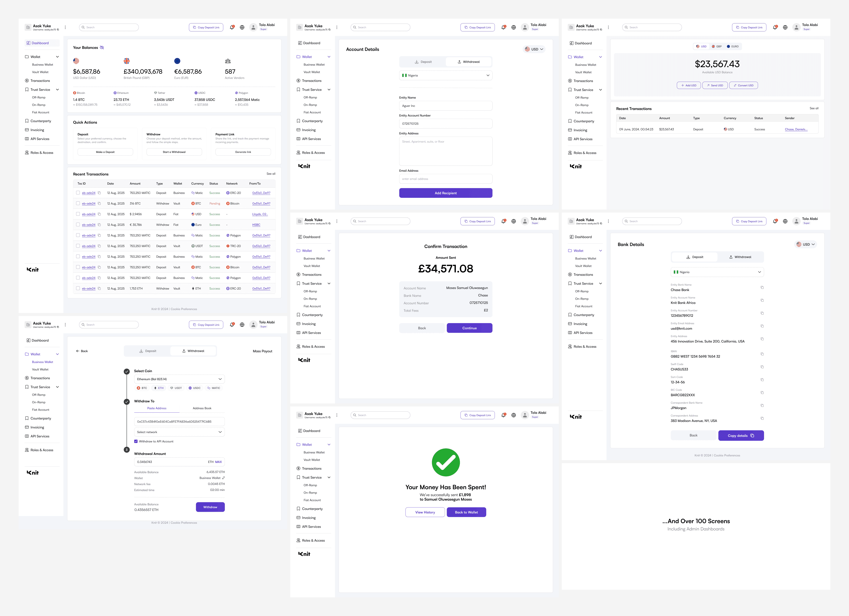Image resolution: width=849 pixels, height=616 pixels.
Task: Select the GBP currency tab above the balance
Action: pyautogui.click(x=717, y=46)
